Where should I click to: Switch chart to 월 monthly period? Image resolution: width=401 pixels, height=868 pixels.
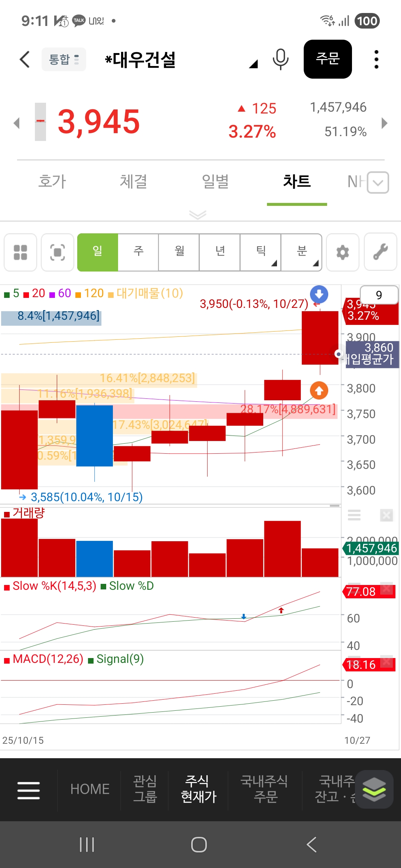point(179,252)
